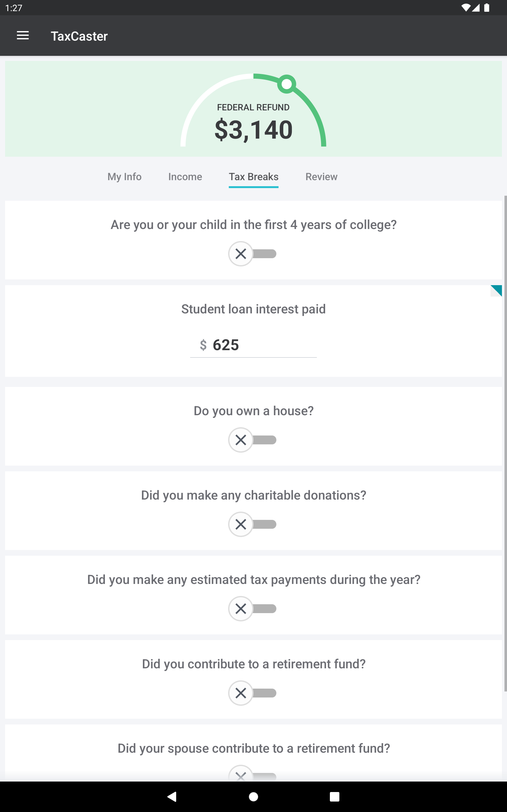Image resolution: width=507 pixels, height=812 pixels.
Task: Toggle spouse retirement fund switch
Action: (x=253, y=773)
